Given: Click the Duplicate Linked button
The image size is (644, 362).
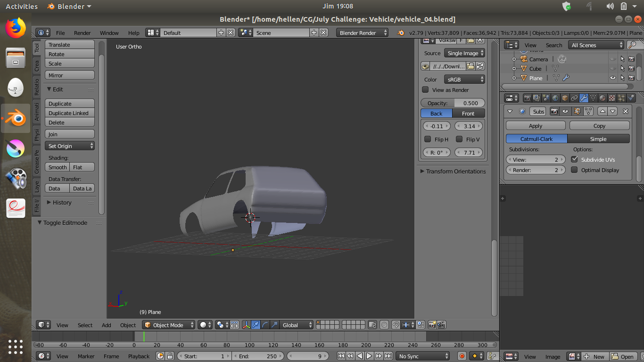Looking at the screenshot, I should [70, 113].
